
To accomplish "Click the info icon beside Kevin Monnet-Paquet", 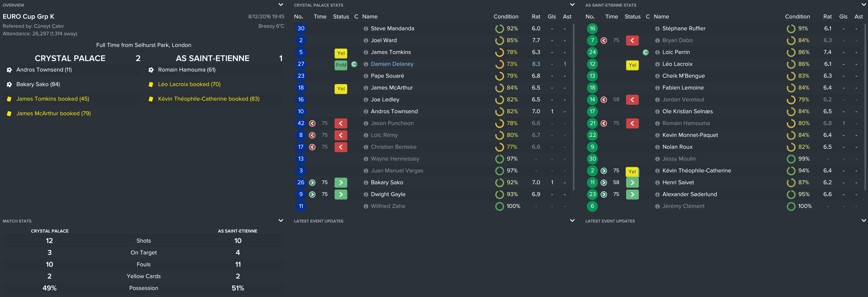I will tap(657, 135).
